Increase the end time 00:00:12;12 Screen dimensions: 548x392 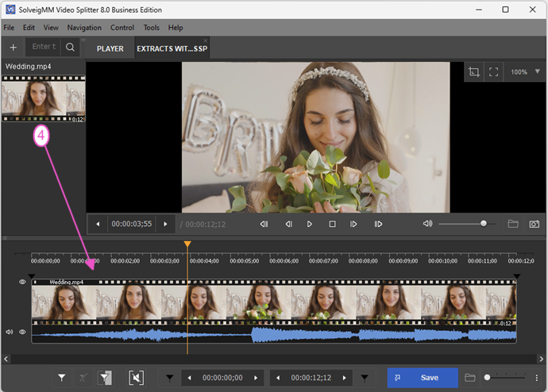(x=344, y=378)
